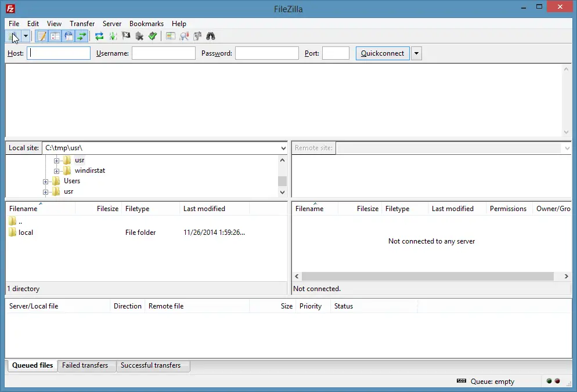Image resolution: width=577 pixels, height=392 pixels.
Task: Click the remote Owner/Group column header
Action: point(552,209)
